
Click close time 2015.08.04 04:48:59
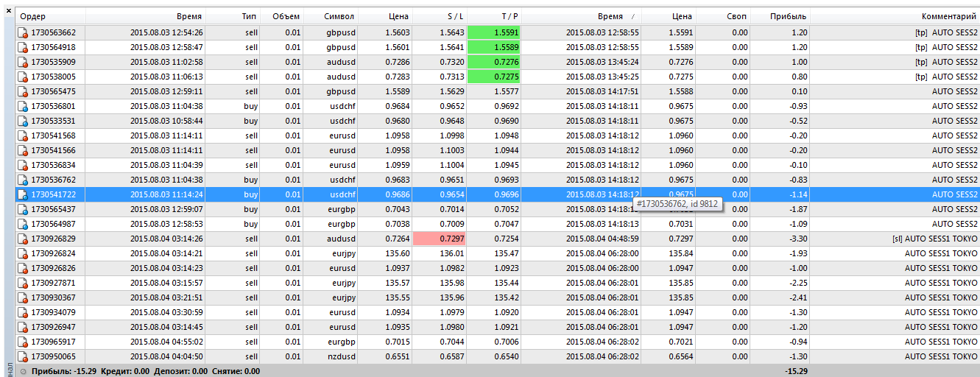[602, 239]
